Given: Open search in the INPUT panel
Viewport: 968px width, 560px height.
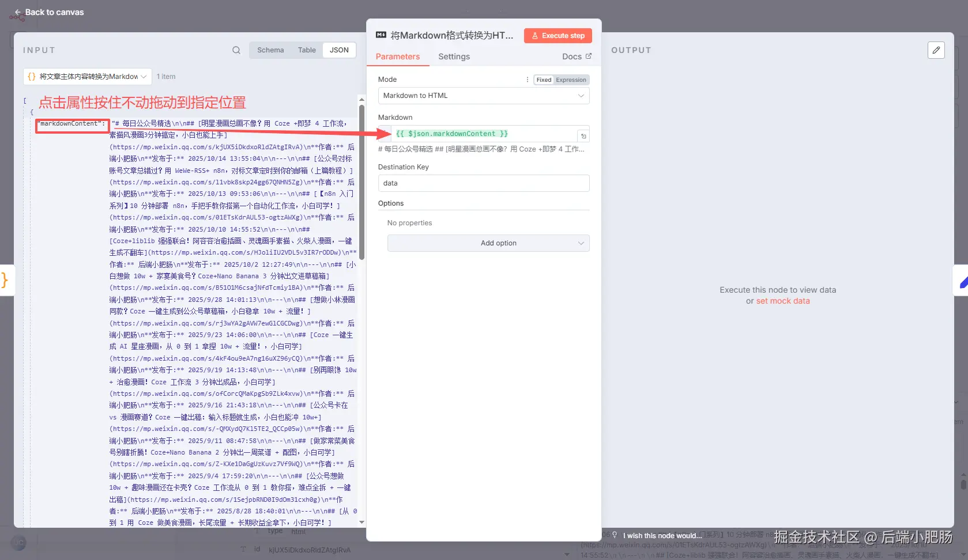Looking at the screenshot, I should click(236, 50).
